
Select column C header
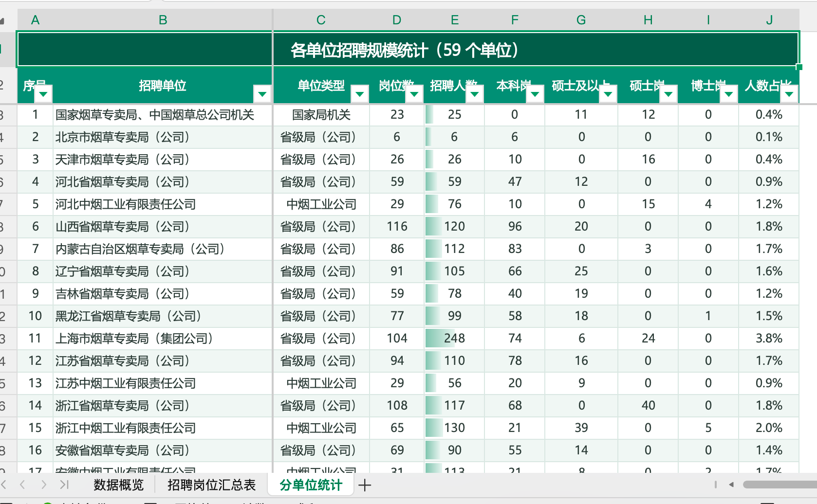pyautogui.click(x=321, y=20)
